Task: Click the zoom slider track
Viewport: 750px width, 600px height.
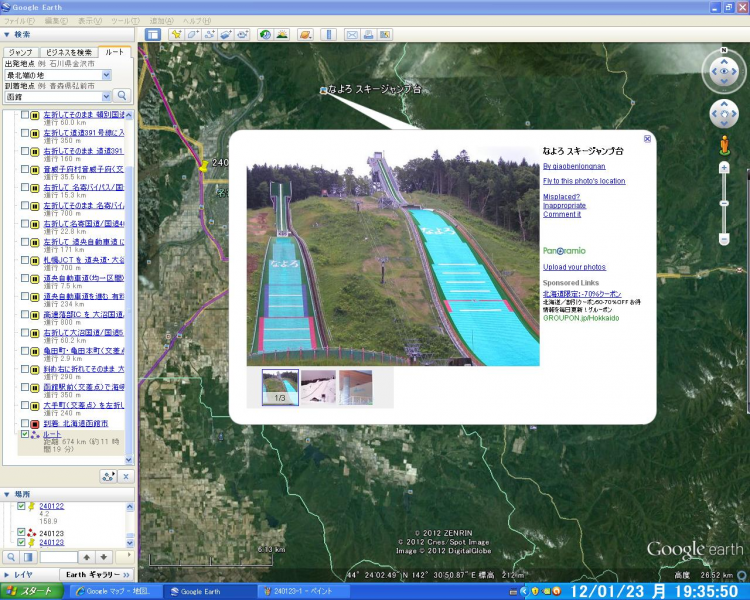Action: (724, 203)
